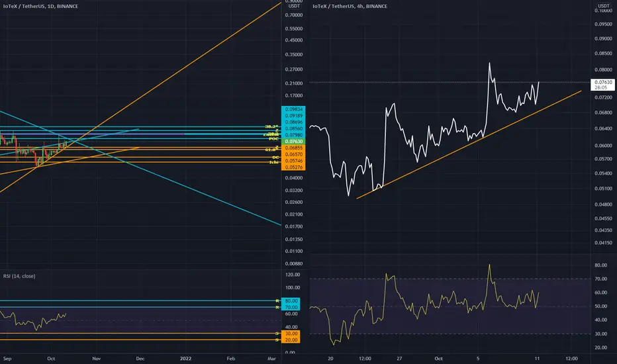Click 0.06400 on the 4h price axis
This screenshot has height=364, width=617.
603,128
